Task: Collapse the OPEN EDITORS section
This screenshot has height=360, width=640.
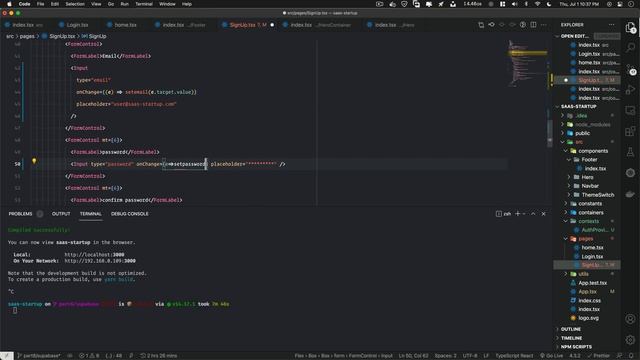Action: pyautogui.click(x=574, y=36)
